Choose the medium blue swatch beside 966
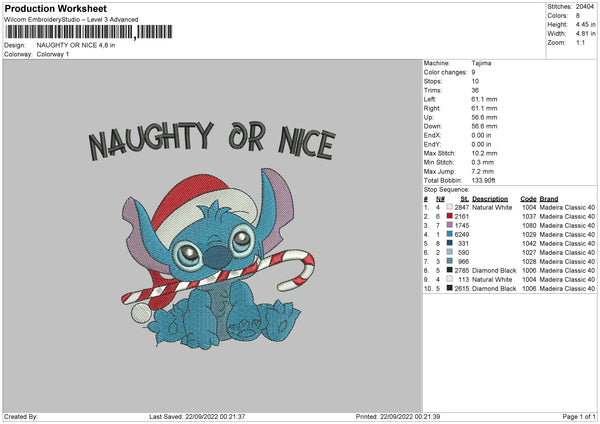Viewport: 600px width, 424px height. click(449, 261)
